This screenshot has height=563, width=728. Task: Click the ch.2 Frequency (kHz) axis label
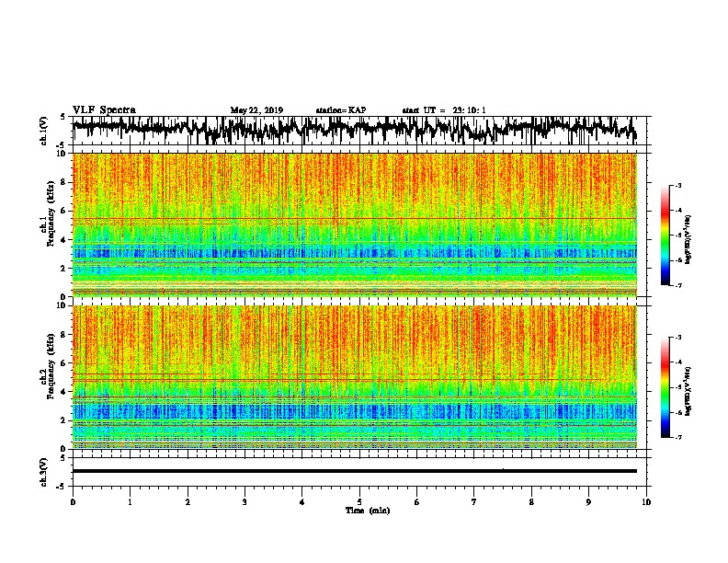coord(48,366)
